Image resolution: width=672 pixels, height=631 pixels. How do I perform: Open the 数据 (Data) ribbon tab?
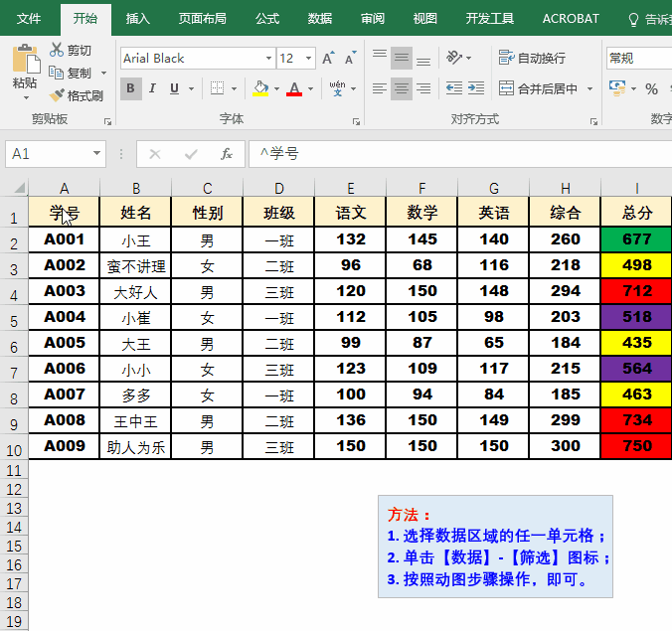point(320,18)
